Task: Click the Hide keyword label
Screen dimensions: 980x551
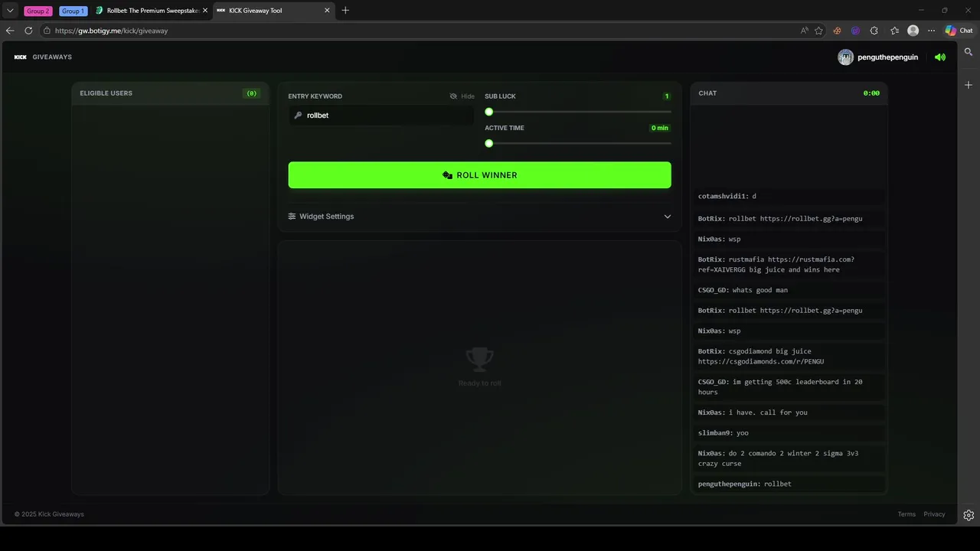Action: coord(468,96)
